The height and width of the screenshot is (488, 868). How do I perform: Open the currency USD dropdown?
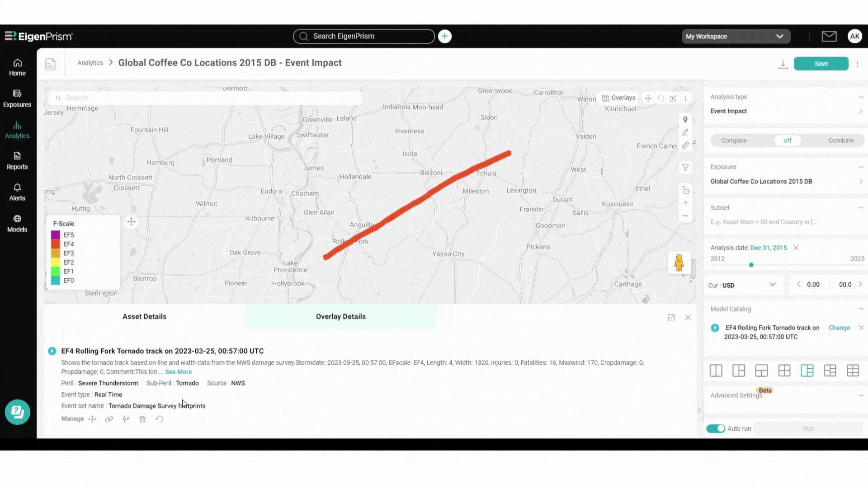[x=742, y=285]
